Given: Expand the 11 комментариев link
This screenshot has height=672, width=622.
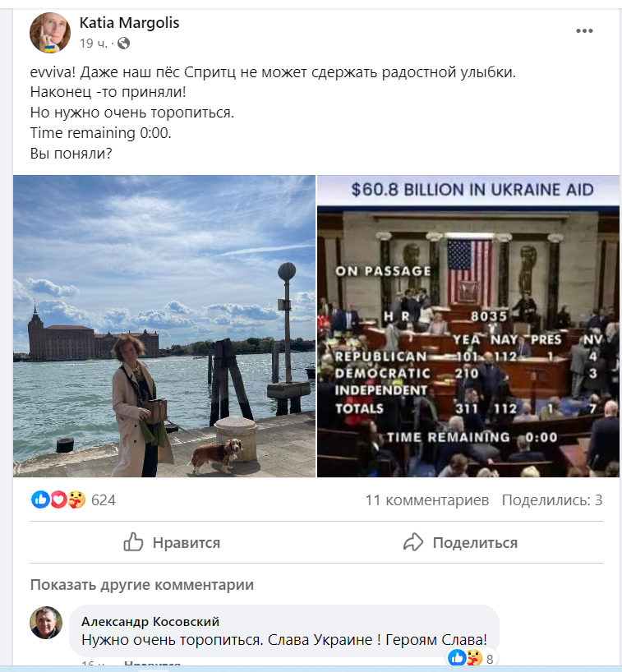Looking at the screenshot, I should click(x=427, y=500).
